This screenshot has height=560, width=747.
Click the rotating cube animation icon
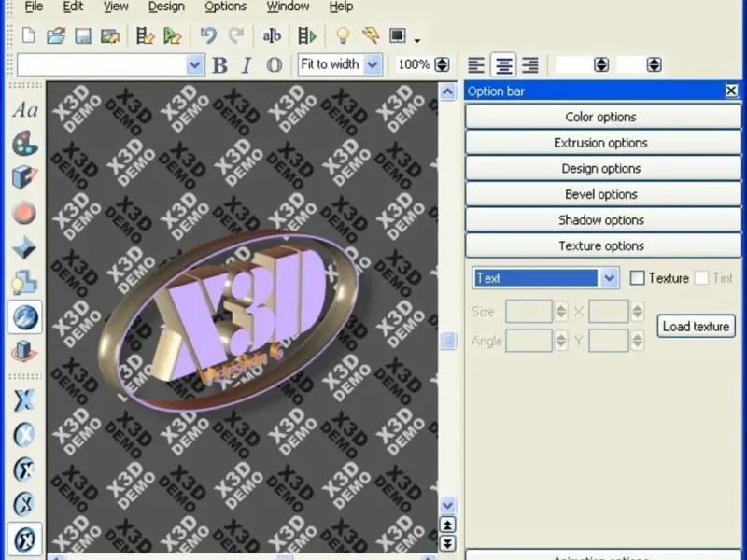pos(25,352)
